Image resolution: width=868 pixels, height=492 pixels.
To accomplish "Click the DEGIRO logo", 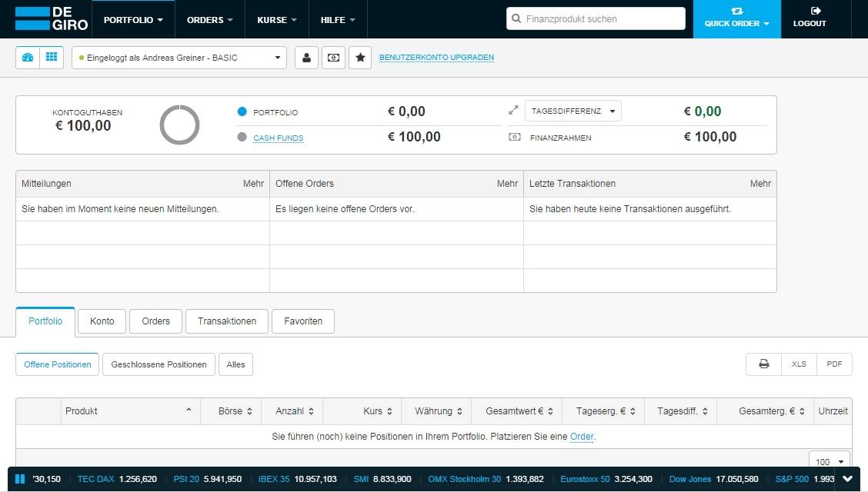I will pos(51,18).
